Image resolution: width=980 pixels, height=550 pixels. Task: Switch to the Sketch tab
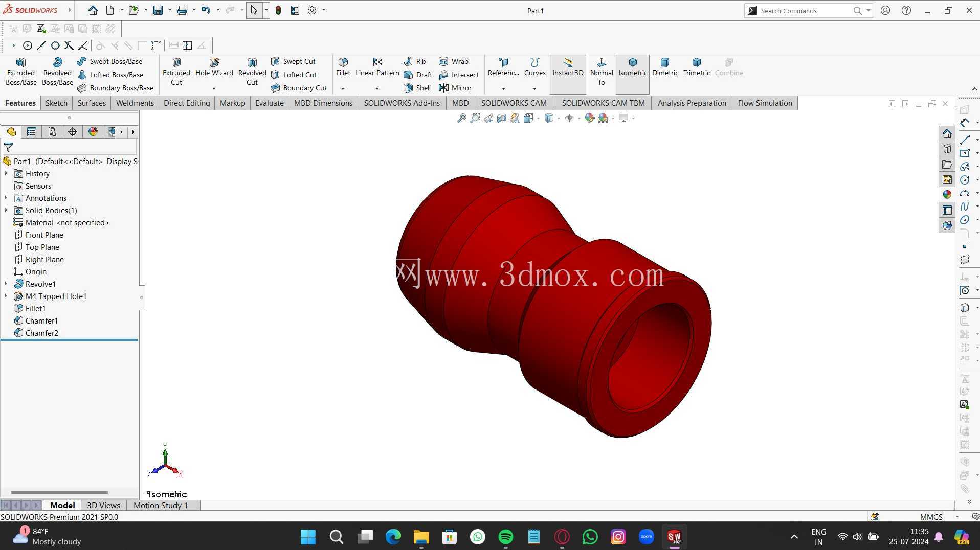click(56, 103)
